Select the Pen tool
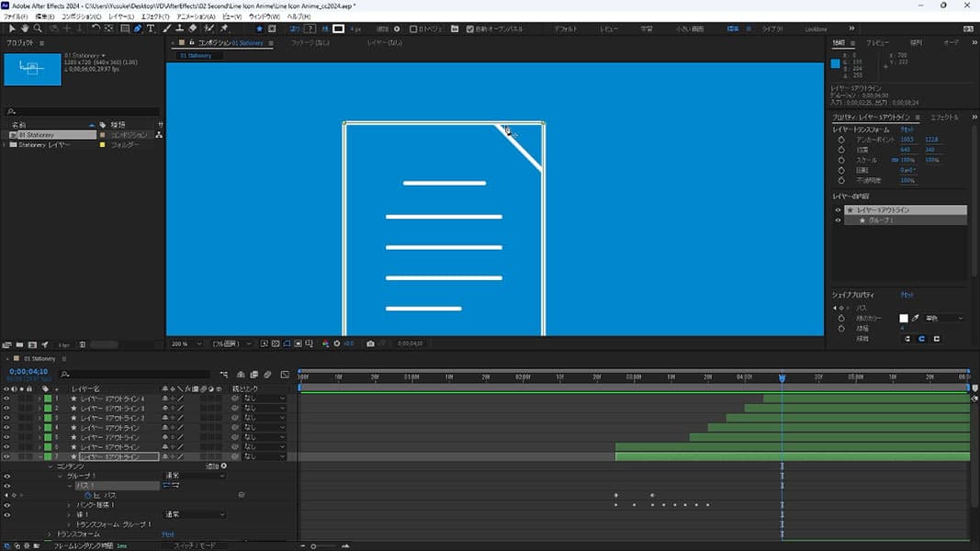 tap(138, 28)
